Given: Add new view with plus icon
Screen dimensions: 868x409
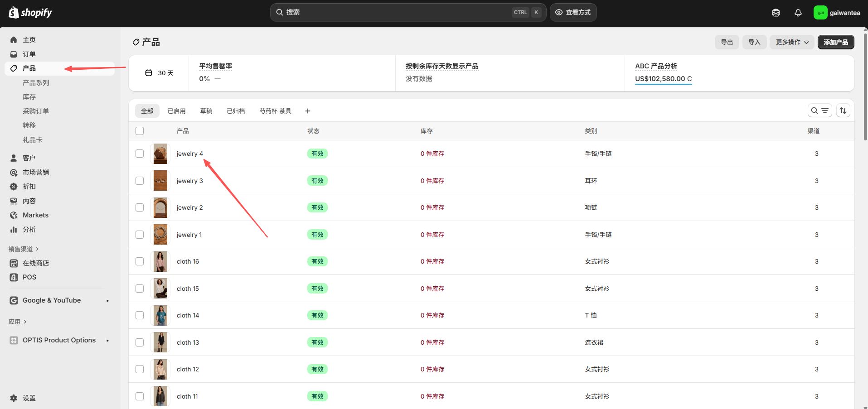Looking at the screenshot, I should [308, 111].
